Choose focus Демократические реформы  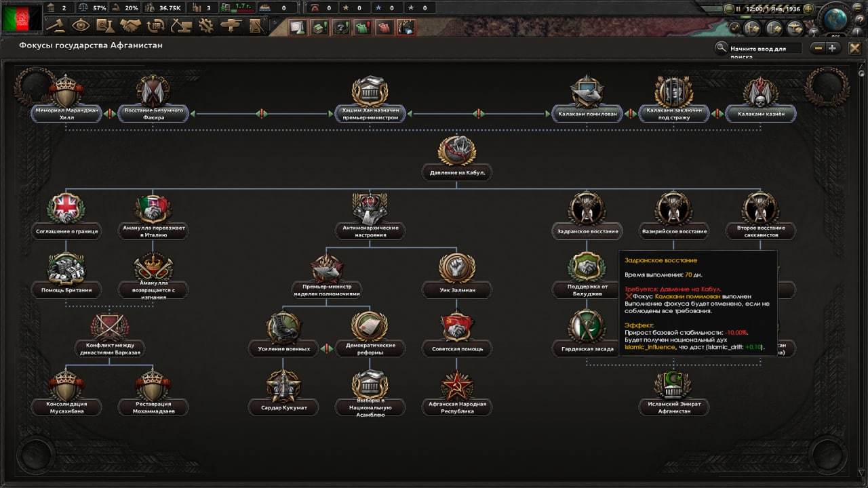370,349
